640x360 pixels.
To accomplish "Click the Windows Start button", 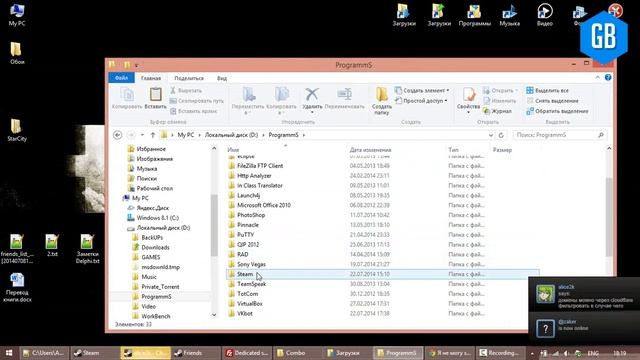I will 9,353.
